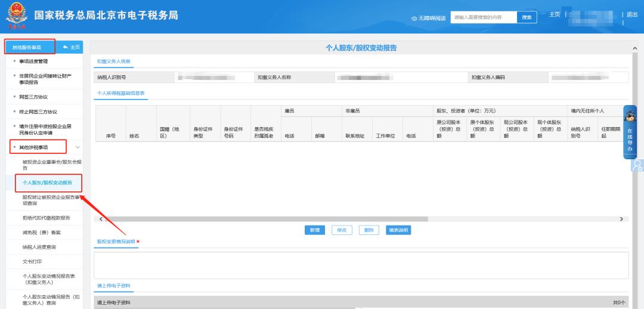
Task: Click the user profile icon on right edge
Action: [x=637, y=165]
